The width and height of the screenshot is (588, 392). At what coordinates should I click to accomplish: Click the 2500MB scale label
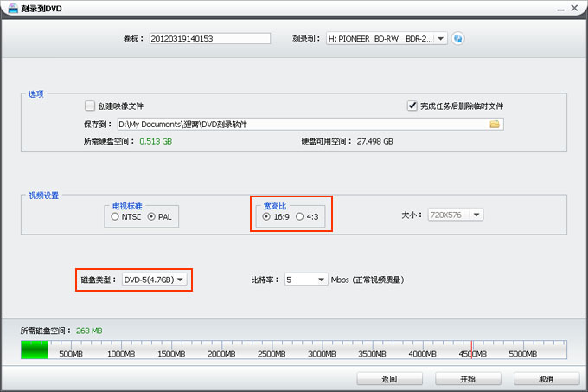click(x=272, y=354)
